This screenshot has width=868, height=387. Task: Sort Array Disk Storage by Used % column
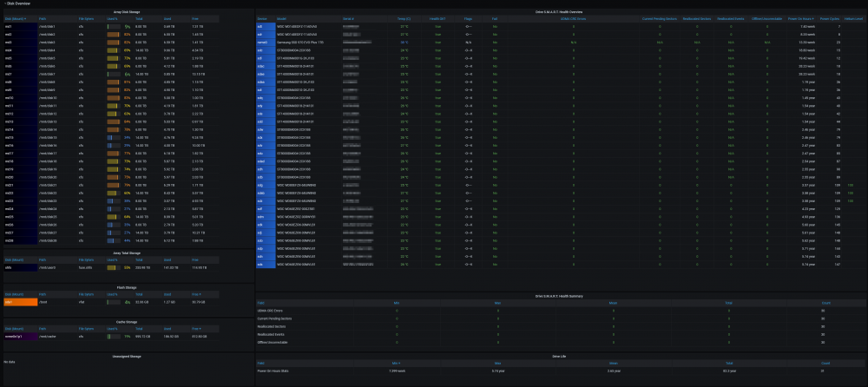coord(112,19)
